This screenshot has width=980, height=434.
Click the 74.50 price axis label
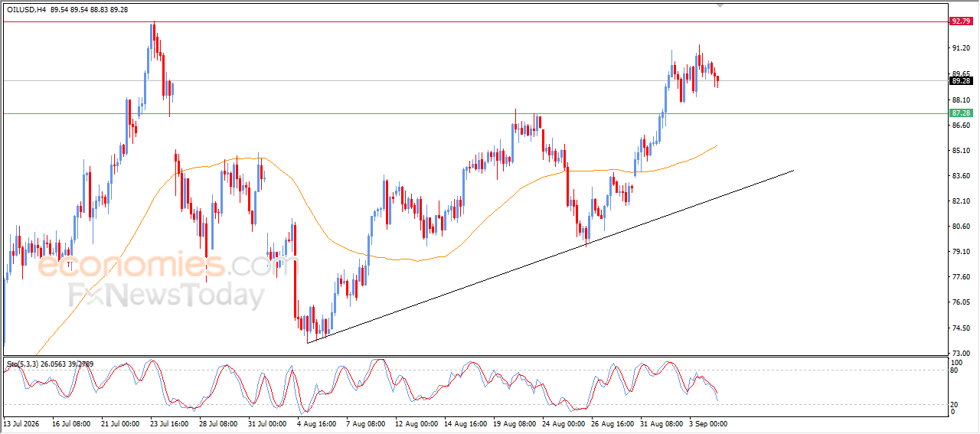(x=962, y=328)
